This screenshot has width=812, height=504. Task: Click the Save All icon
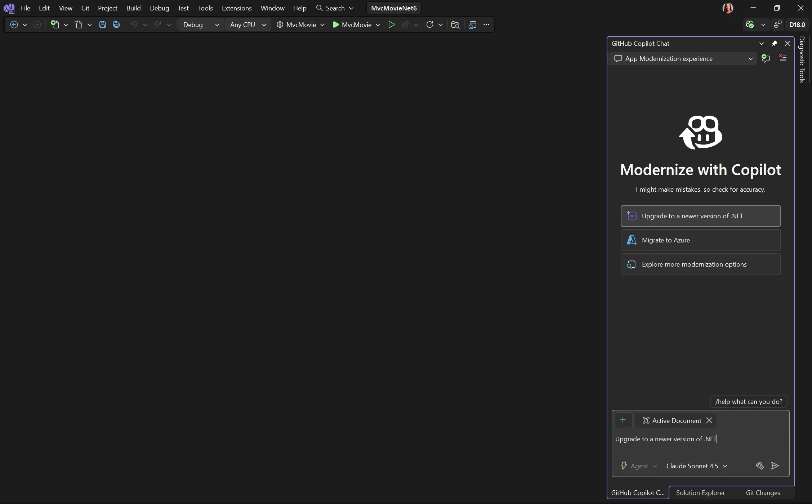116,24
